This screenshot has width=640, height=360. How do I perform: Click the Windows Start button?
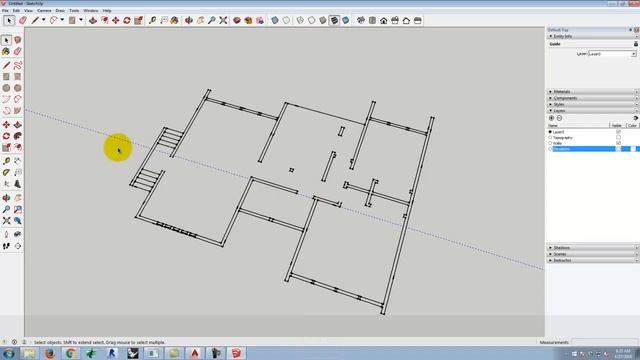(x=8, y=353)
